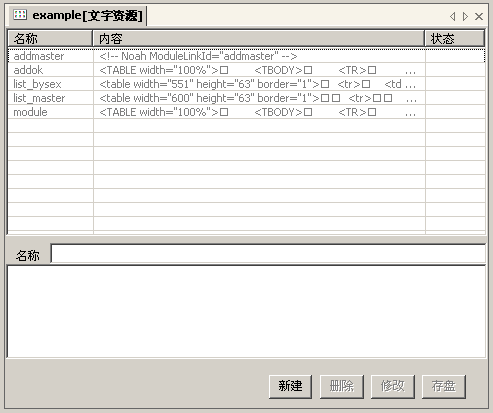Click inside the large content text area

pos(246,312)
